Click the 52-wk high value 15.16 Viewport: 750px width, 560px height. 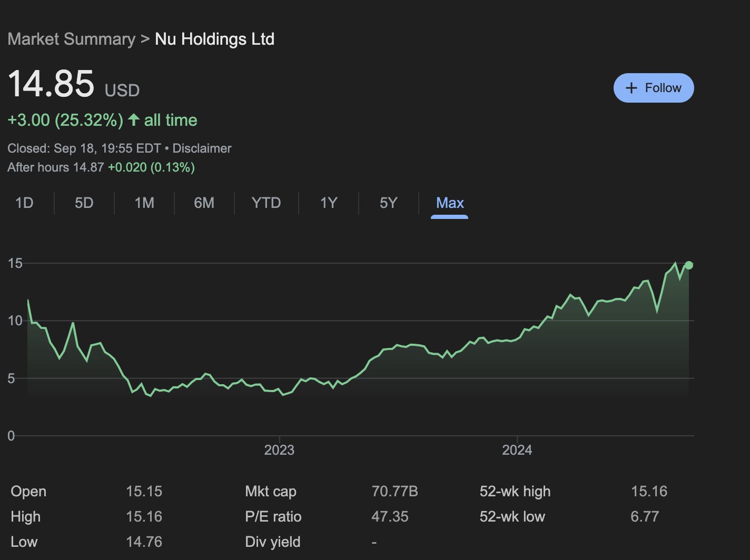click(x=650, y=491)
